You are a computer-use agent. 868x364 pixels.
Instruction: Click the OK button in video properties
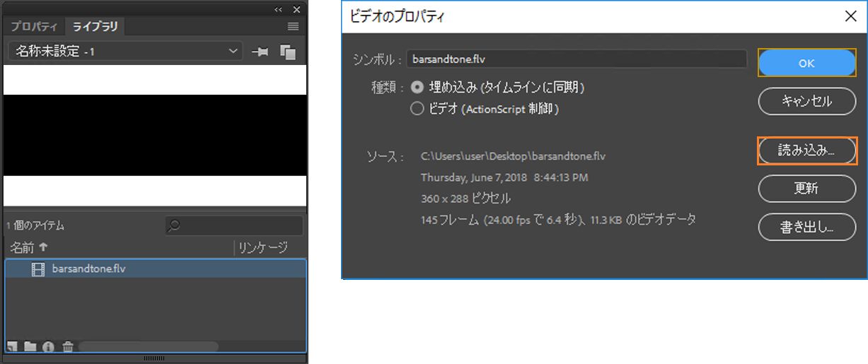pyautogui.click(x=806, y=63)
